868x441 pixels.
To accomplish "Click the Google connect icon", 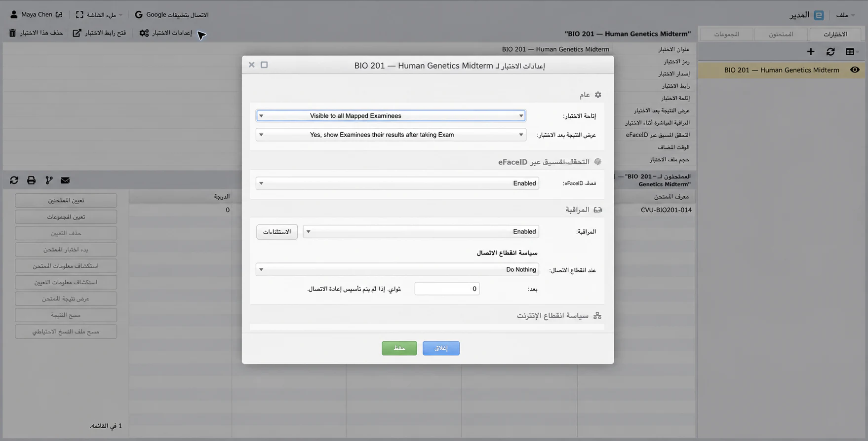I will 139,15.
